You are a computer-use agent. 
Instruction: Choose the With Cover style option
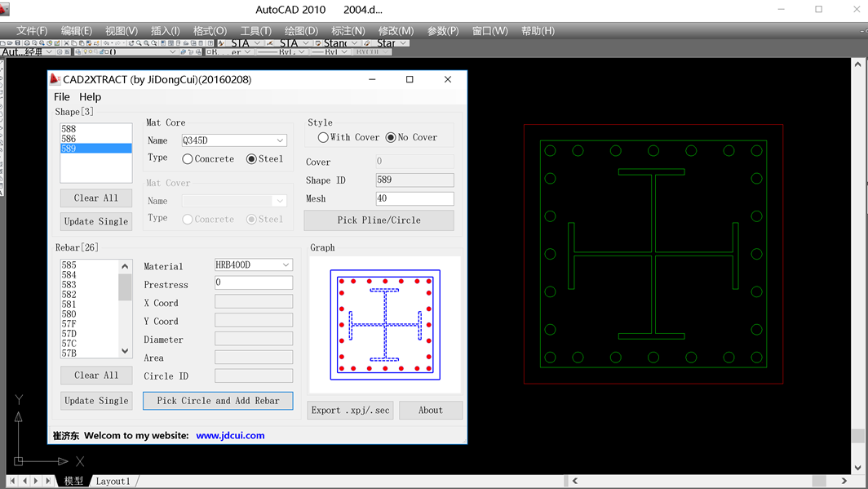[x=349, y=137]
